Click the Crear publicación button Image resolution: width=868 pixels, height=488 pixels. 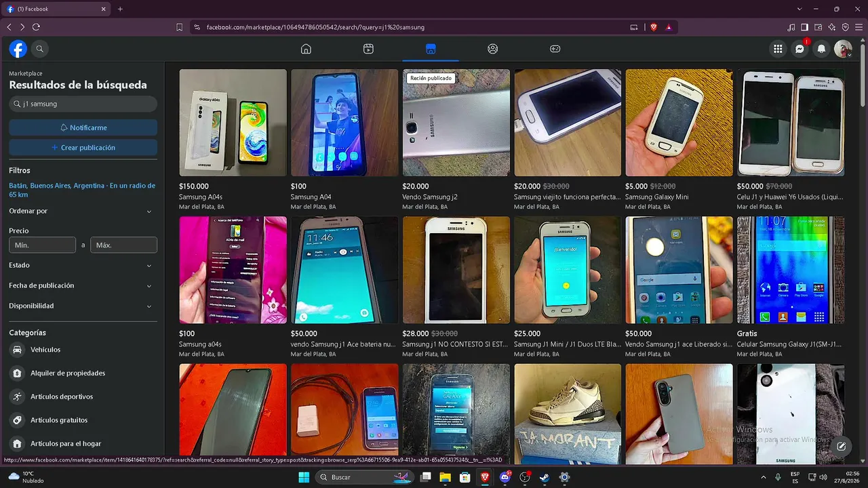click(83, 148)
